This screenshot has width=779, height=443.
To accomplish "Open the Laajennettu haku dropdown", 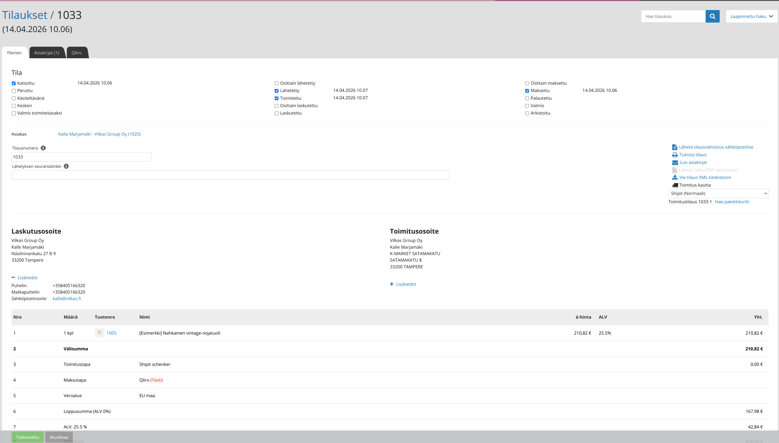I will 751,16.
